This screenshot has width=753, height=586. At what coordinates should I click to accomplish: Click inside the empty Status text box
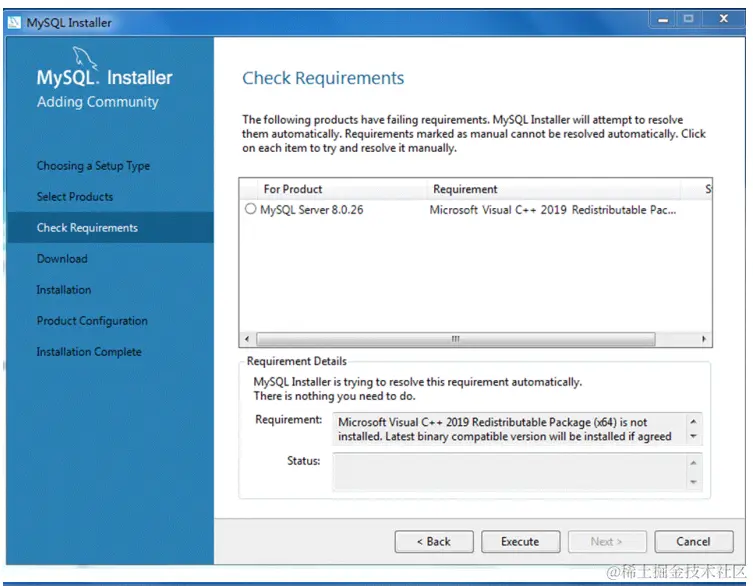pos(510,472)
